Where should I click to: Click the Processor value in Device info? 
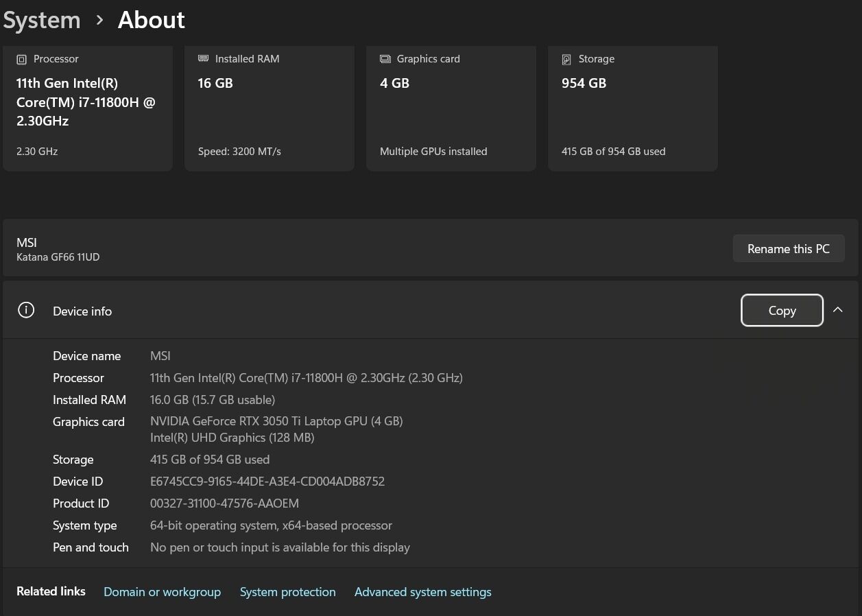click(307, 378)
